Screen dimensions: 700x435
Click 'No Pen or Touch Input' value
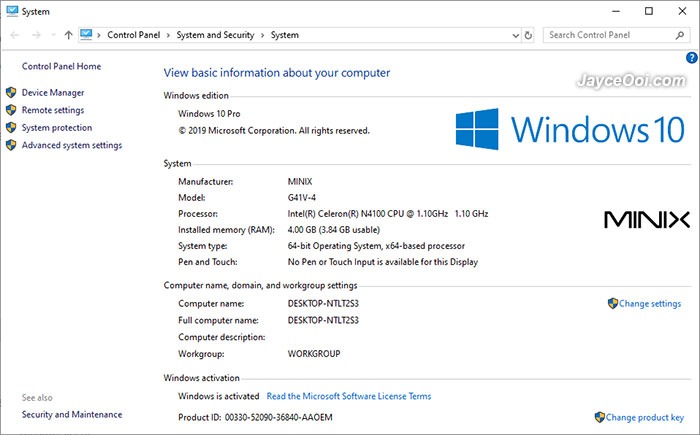point(383,262)
